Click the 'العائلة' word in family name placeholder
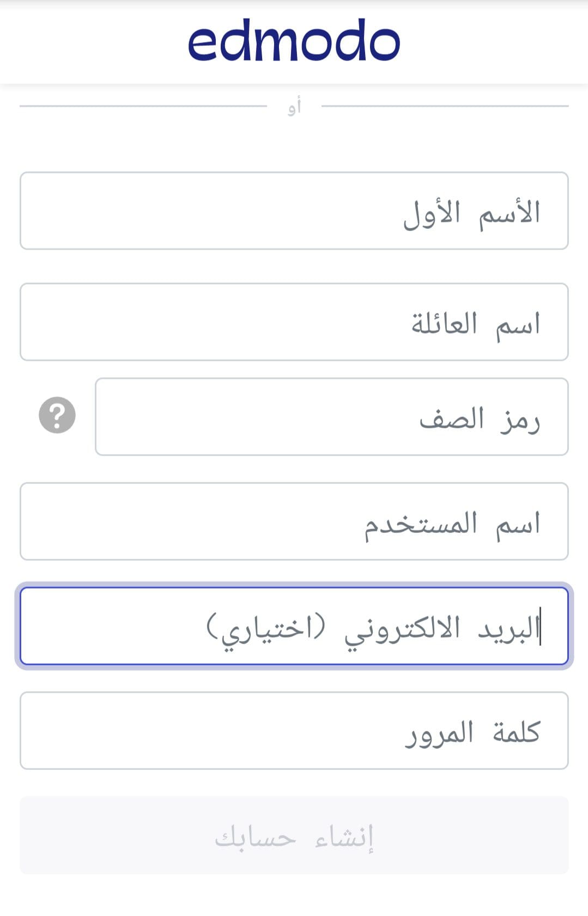The image size is (588, 916). click(444, 324)
